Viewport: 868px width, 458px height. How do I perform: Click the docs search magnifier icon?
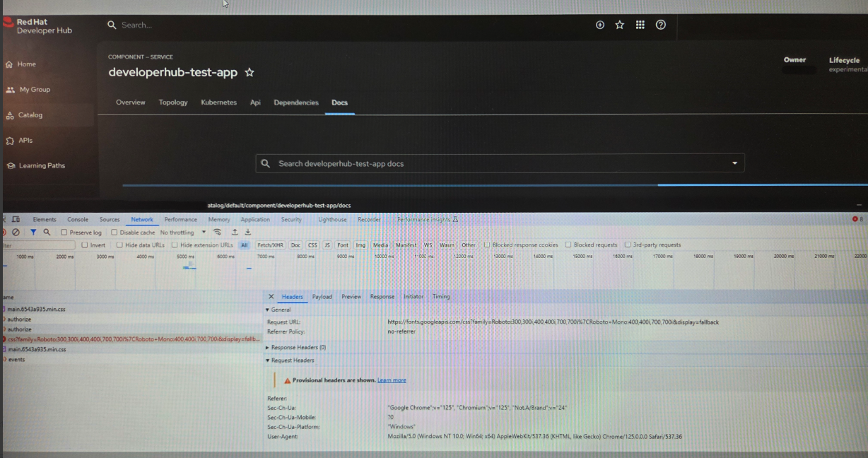[x=266, y=163]
